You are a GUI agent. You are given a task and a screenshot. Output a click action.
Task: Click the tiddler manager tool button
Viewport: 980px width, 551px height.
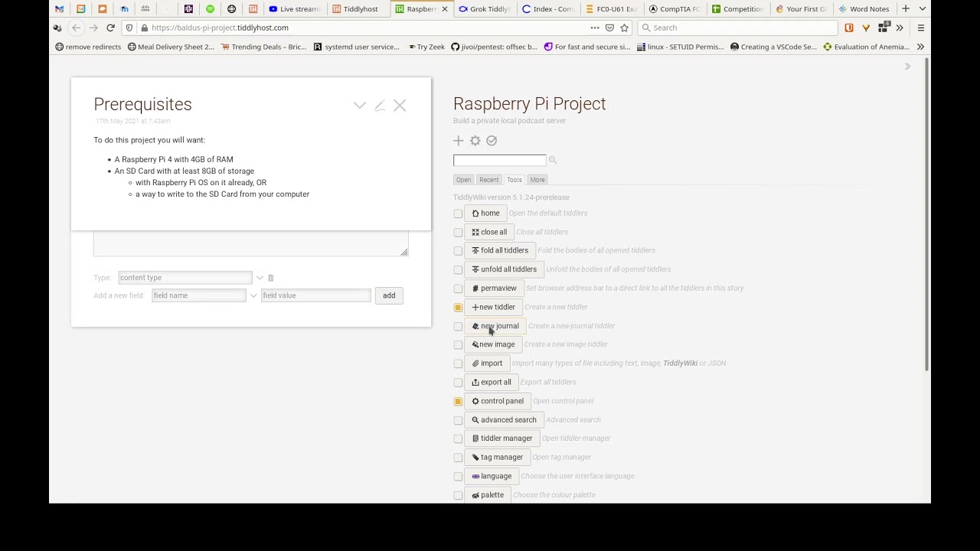pos(501,439)
